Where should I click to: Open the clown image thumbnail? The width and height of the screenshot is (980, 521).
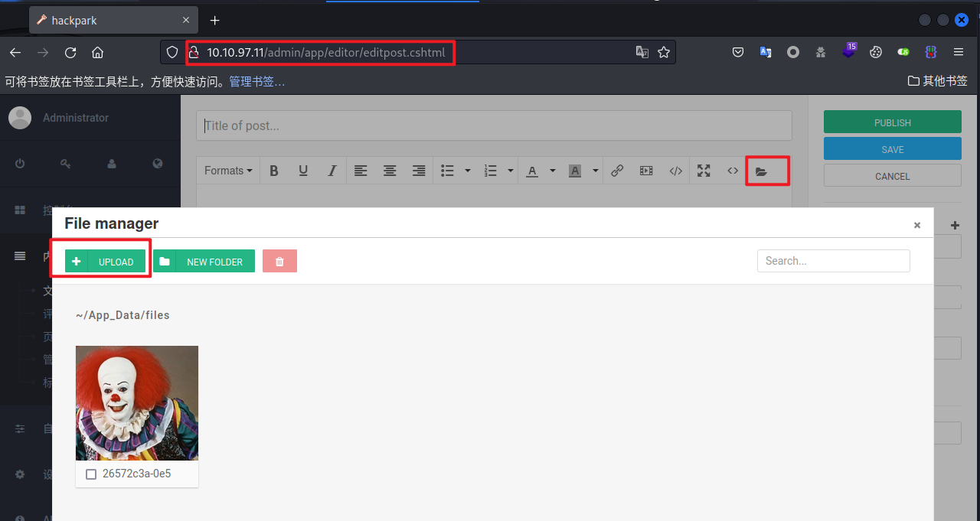coord(137,403)
